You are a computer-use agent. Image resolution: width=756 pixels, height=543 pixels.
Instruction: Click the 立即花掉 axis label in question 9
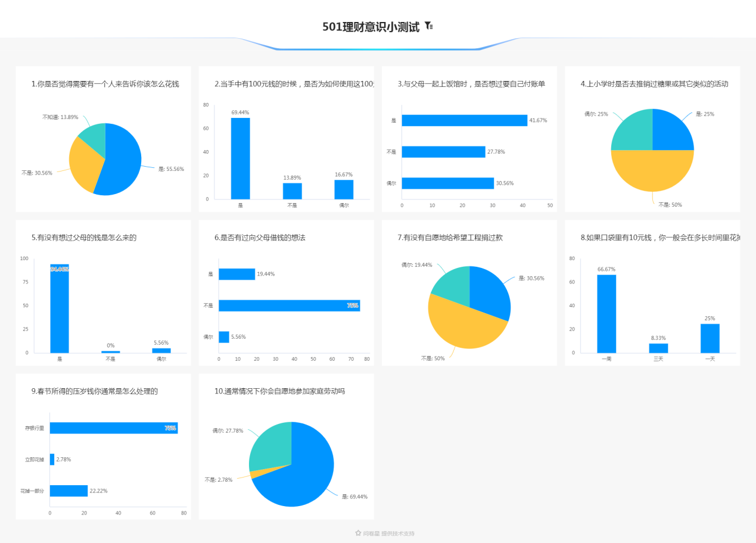click(x=35, y=460)
